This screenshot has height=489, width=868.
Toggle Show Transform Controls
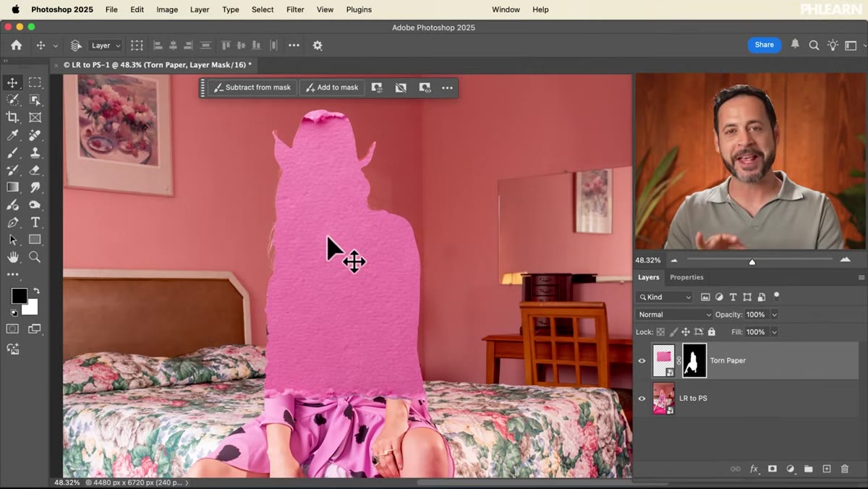137,45
